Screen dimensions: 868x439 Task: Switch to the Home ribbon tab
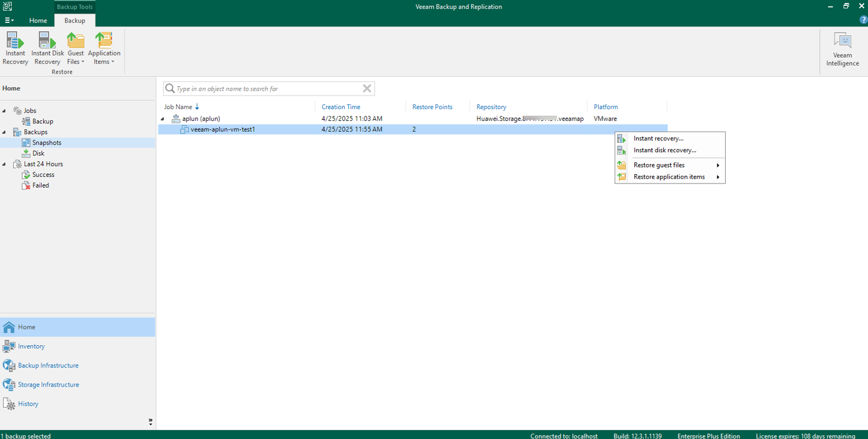38,21
